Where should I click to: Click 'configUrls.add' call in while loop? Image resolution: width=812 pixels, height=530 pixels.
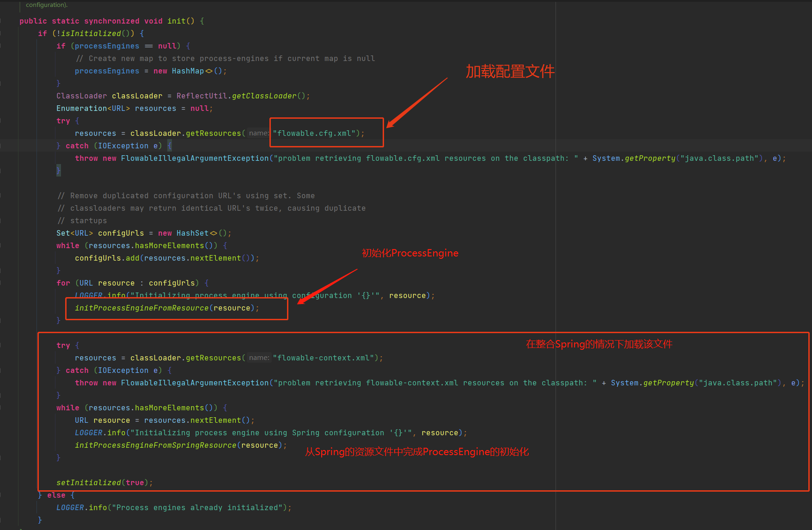(x=107, y=258)
